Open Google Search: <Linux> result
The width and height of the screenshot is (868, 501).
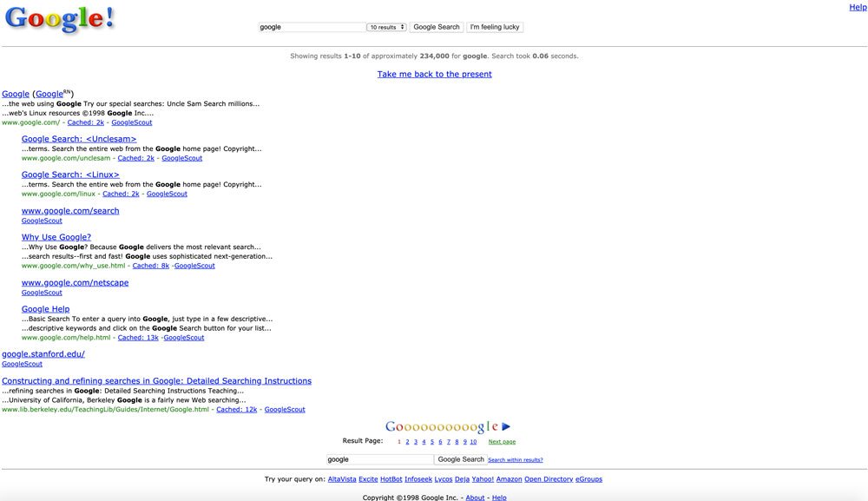click(x=70, y=175)
